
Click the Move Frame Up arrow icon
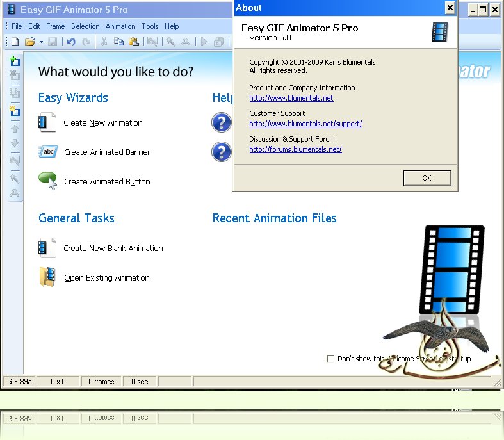[15, 129]
